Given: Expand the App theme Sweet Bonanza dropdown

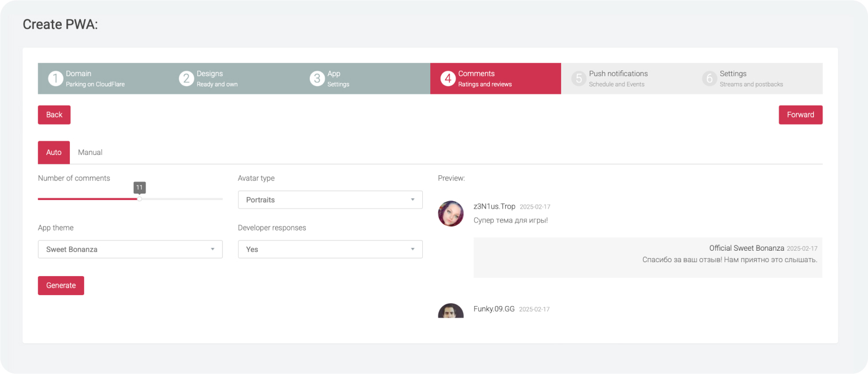Looking at the screenshot, I should pyautogui.click(x=130, y=250).
